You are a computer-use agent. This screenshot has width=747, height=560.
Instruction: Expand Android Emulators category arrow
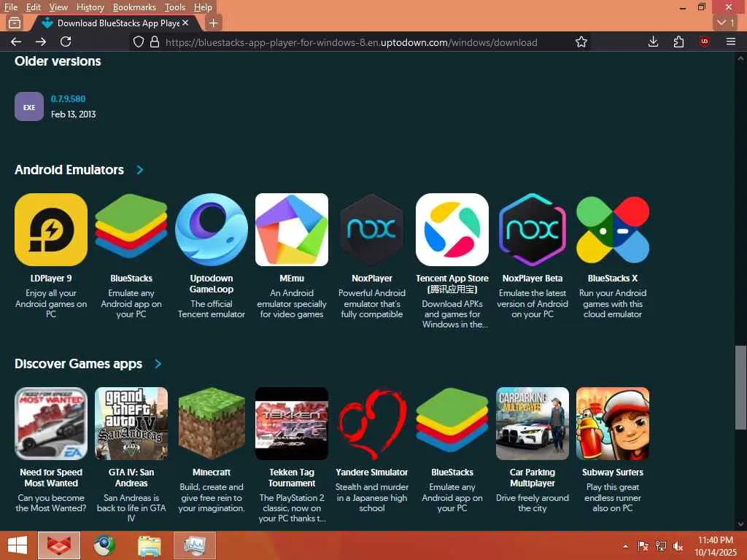[x=139, y=170]
